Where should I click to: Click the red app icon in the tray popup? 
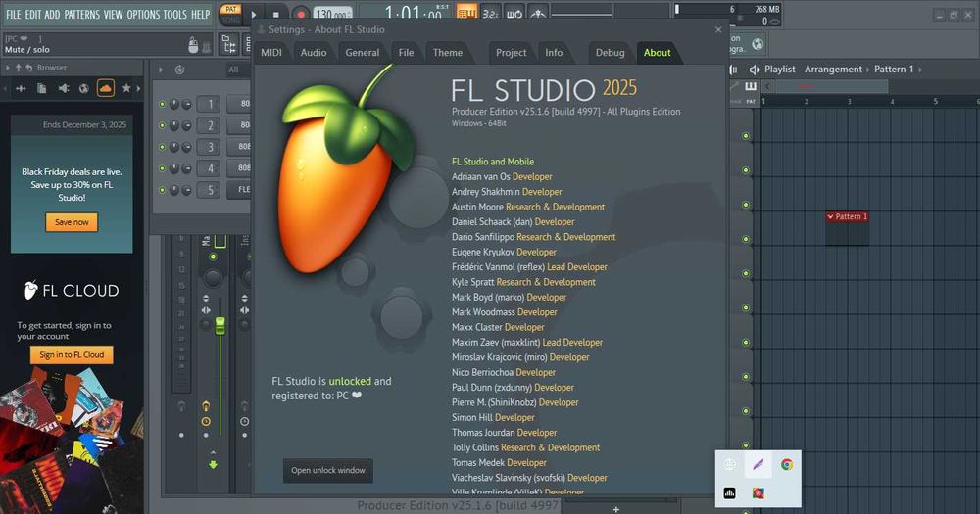click(x=759, y=492)
